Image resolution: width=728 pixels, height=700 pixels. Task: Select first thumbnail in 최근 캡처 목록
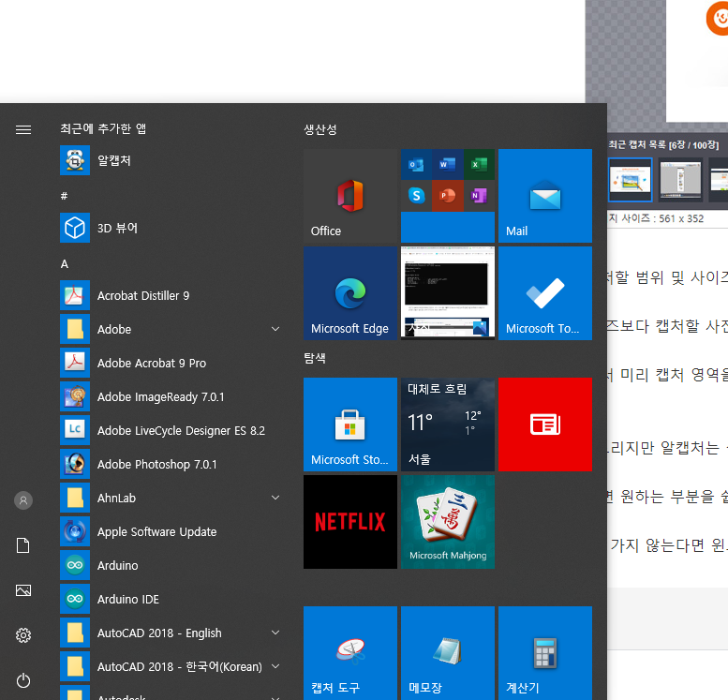630,180
